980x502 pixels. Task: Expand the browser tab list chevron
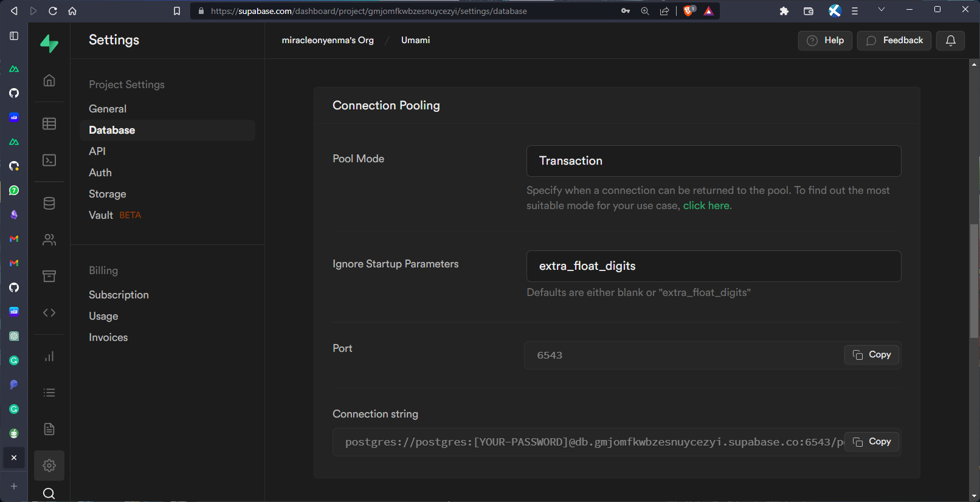point(881,10)
